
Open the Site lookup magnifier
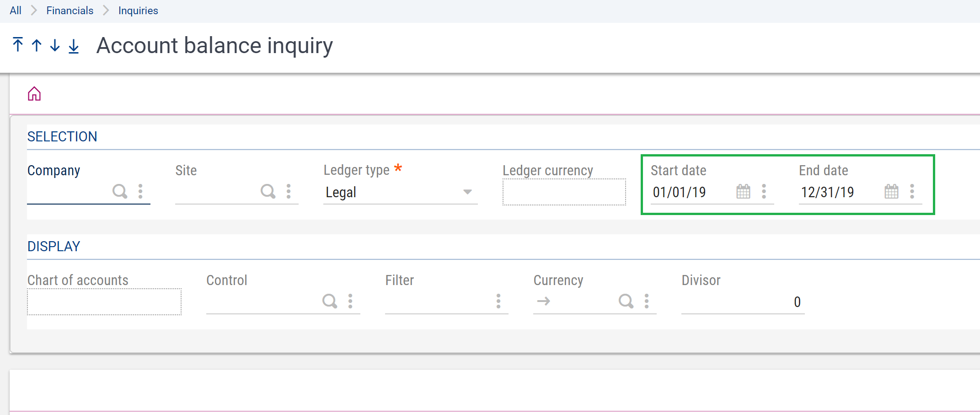pyautogui.click(x=268, y=192)
